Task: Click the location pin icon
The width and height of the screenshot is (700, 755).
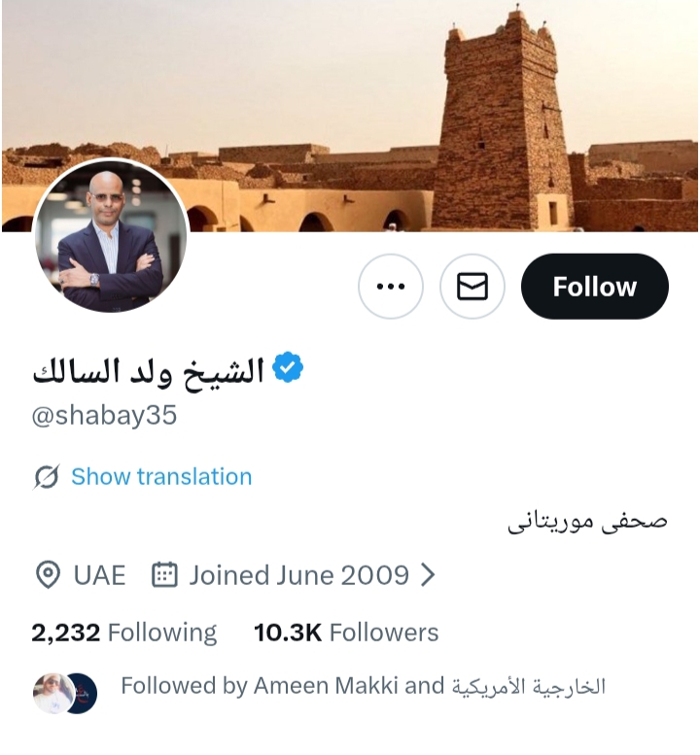Action: pyautogui.click(x=47, y=575)
